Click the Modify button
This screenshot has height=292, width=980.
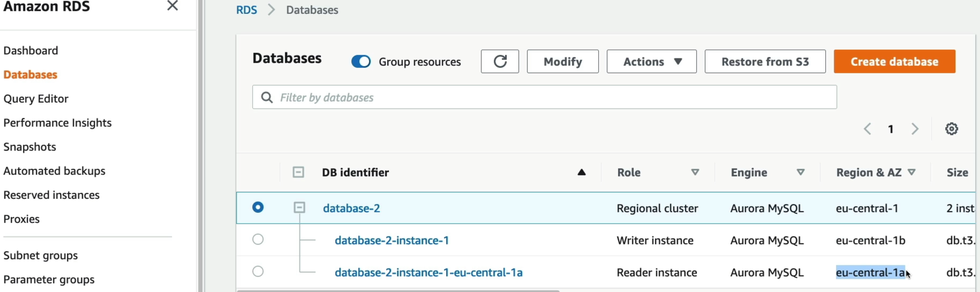tap(562, 62)
